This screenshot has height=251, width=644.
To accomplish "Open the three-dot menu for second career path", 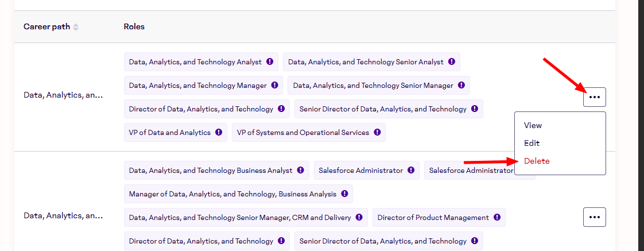I will click(x=595, y=217).
